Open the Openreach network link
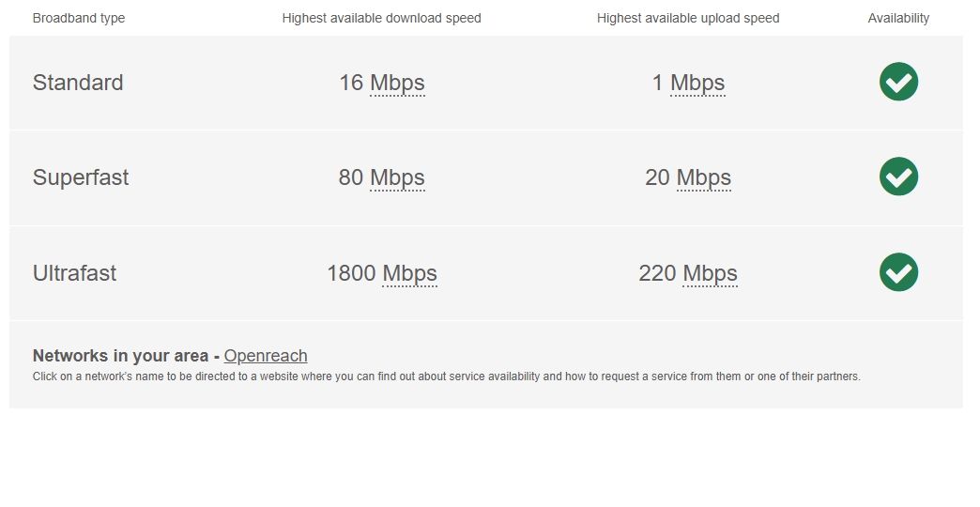 pyautogui.click(x=266, y=356)
